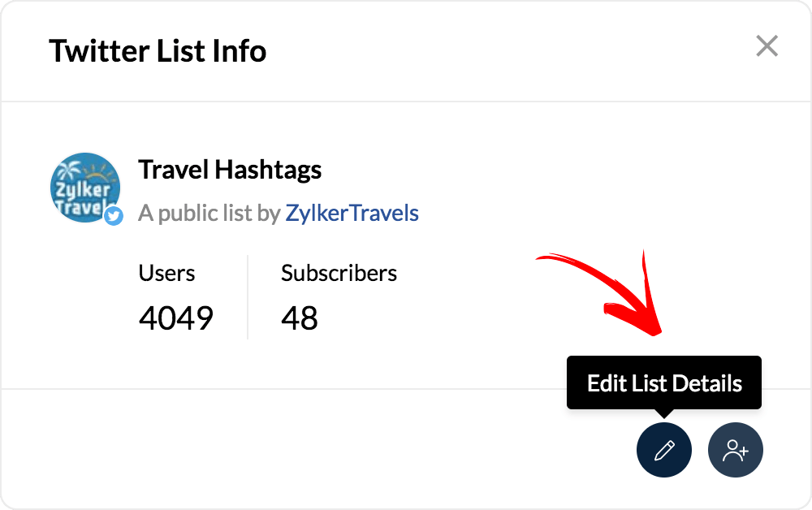Image resolution: width=812 pixels, height=510 pixels.
Task: Click the Twitter bird badge on avatar
Action: tap(114, 215)
